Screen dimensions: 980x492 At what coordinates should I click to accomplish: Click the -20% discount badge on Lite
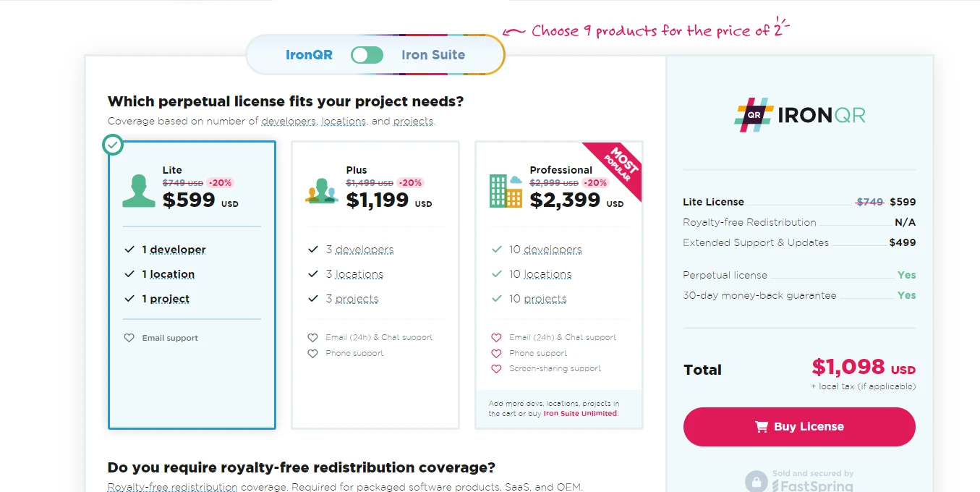[220, 183]
